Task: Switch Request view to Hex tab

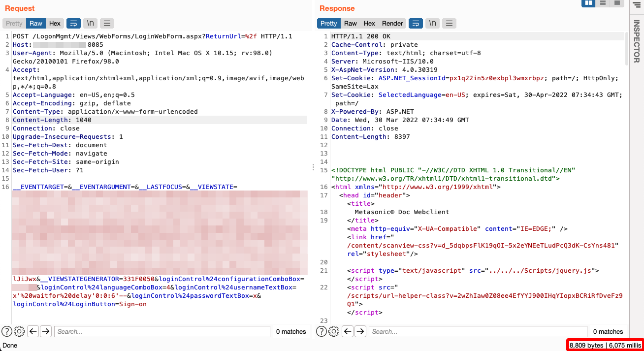Action: click(55, 23)
